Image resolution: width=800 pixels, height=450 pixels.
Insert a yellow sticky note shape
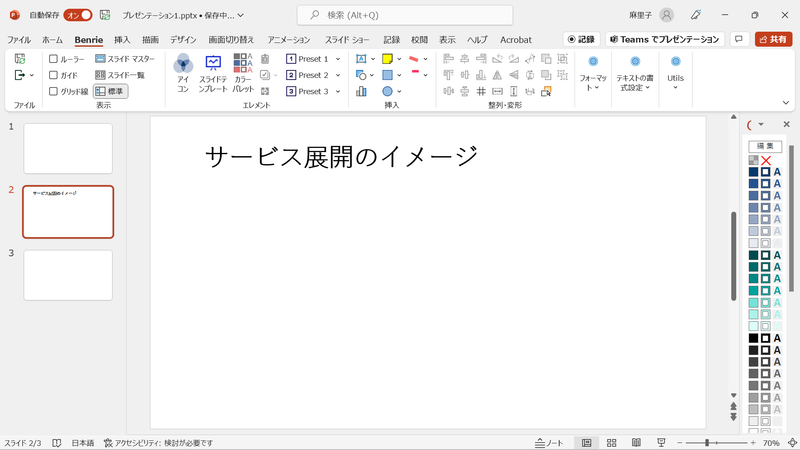(387, 59)
